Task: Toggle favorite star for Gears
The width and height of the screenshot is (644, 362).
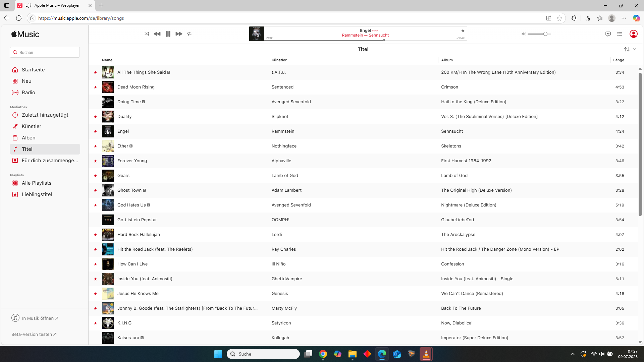Action: pos(95,176)
